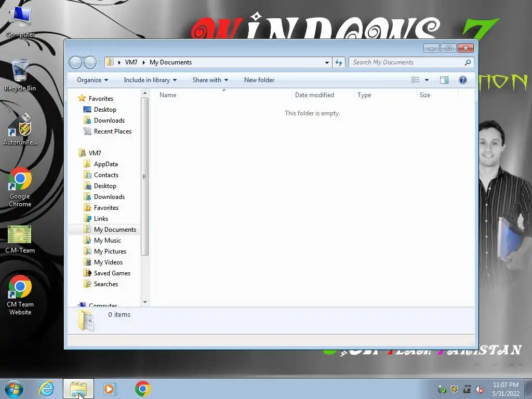The width and height of the screenshot is (532, 399).
Task: Click the Windows Explorer taskbar button
Action: (x=78, y=389)
